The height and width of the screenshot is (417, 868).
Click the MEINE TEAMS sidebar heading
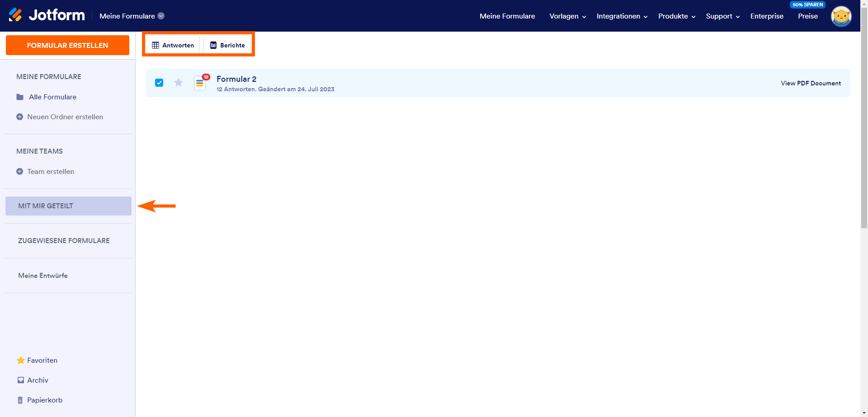click(39, 151)
